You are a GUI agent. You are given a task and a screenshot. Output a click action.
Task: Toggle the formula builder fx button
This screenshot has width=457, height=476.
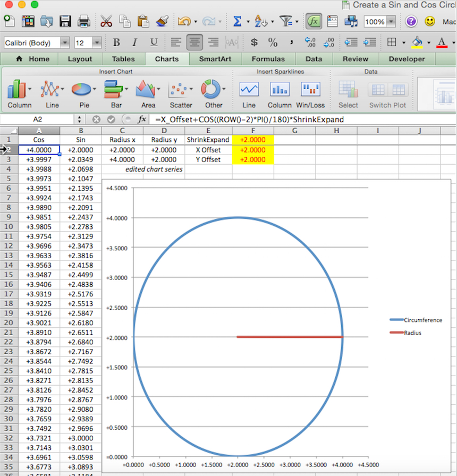pyautogui.click(x=314, y=22)
